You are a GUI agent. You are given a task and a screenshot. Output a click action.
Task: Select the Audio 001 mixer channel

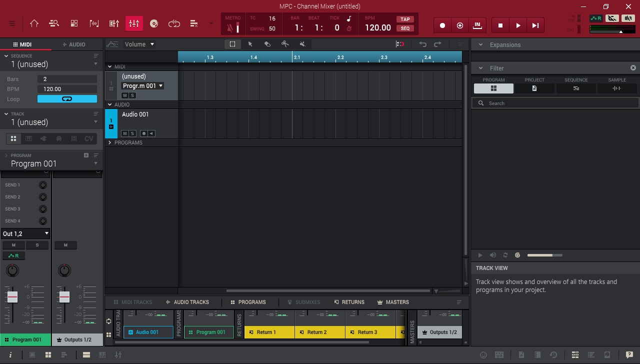(x=148, y=332)
